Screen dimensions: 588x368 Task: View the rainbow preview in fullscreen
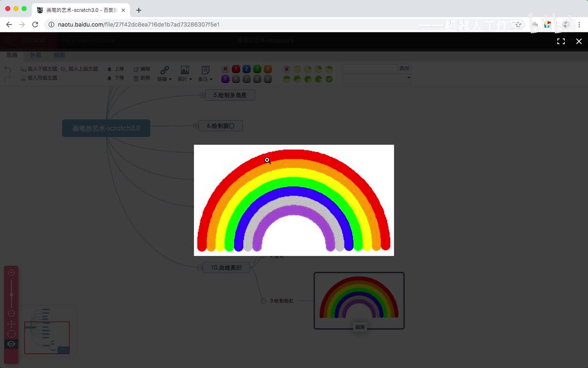[561, 41]
